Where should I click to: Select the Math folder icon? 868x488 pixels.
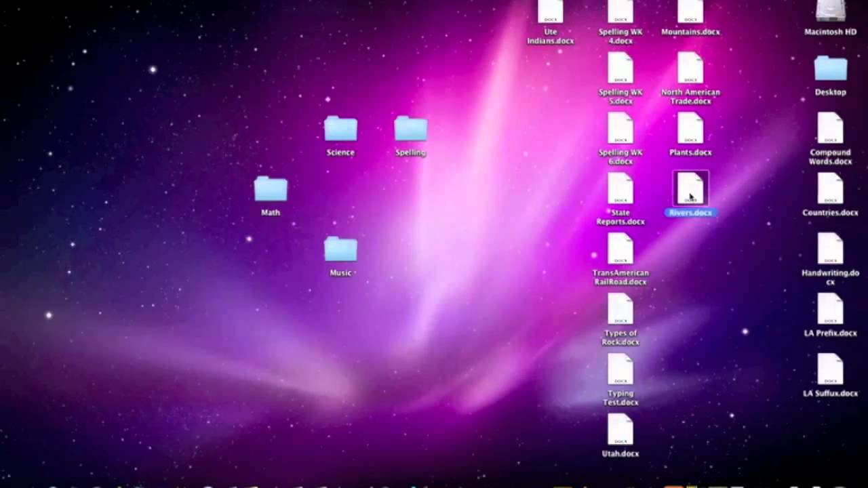point(271,190)
